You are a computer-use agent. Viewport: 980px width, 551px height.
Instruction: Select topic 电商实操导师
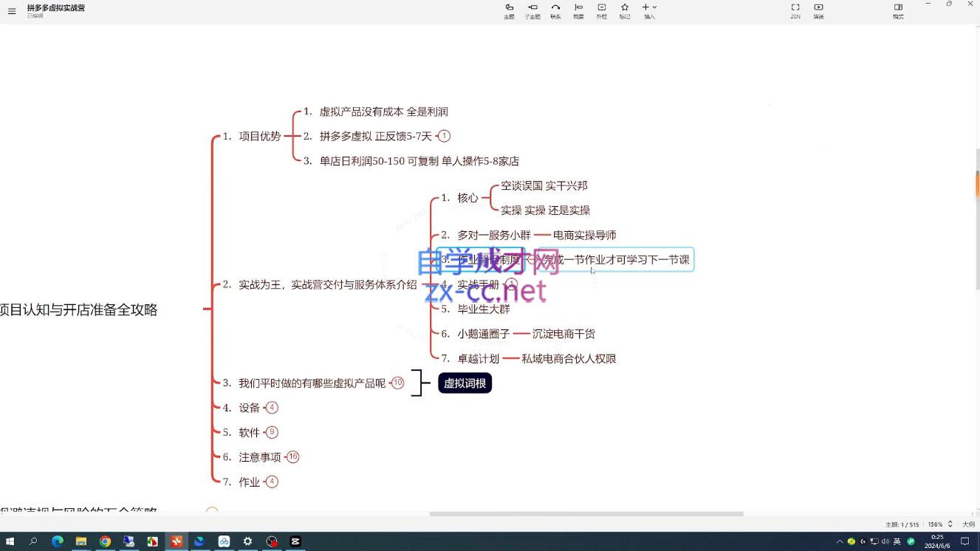click(x=584, y=235)
